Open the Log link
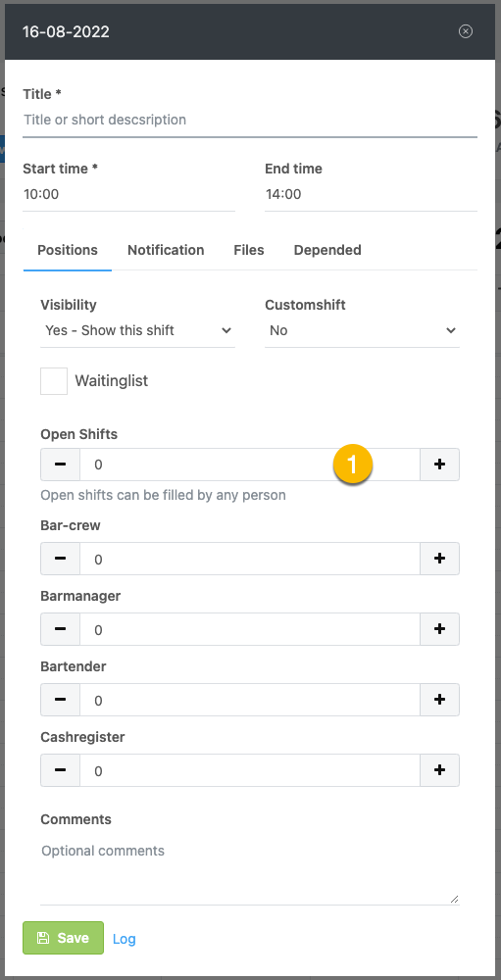 124,939
